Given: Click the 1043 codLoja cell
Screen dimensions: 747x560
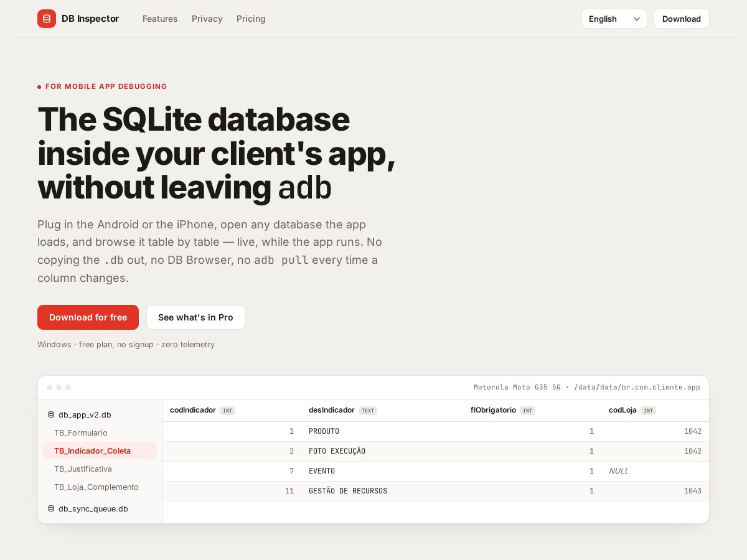Looking at the screenshot, I should click(655, 491).
